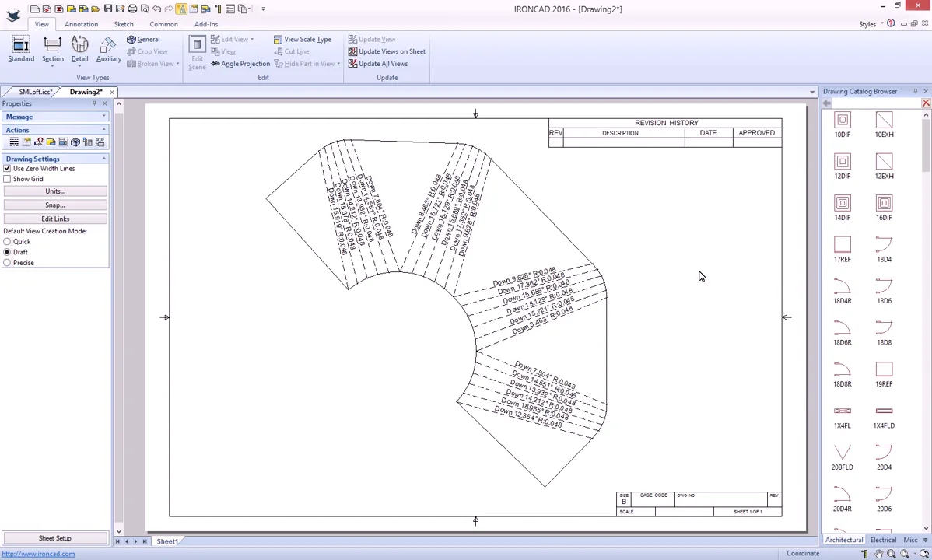Viewport: 932px width, 560px height.
Task: Close the Drawing2 document tab
Action: click(112, 92)
